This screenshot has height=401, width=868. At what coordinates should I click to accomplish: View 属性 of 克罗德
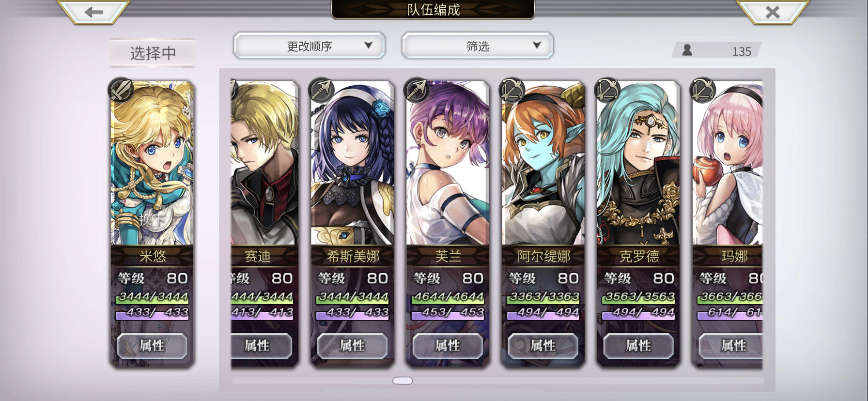coord(638,346)
